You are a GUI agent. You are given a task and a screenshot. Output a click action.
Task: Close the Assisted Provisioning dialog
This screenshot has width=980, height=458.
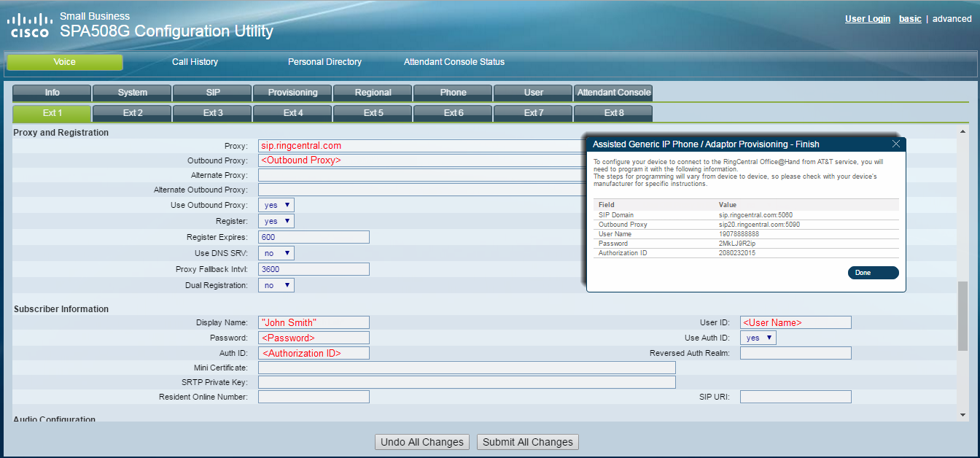(896, 144)
